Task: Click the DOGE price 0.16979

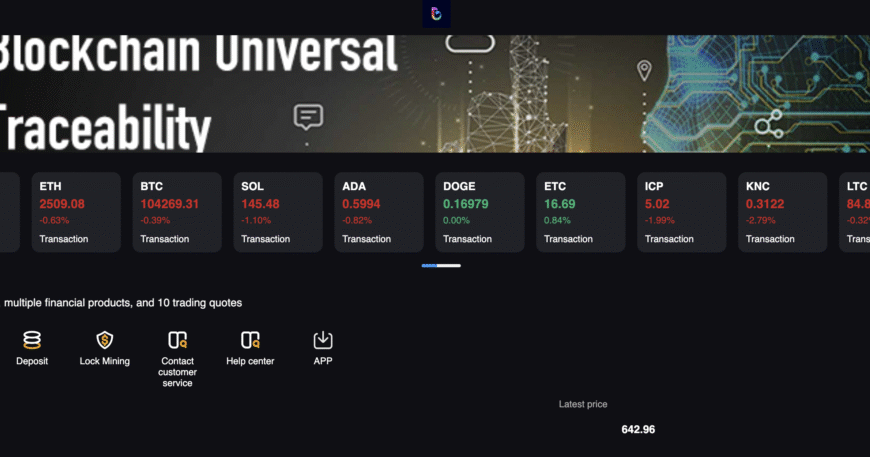Action: [x=466, y=204]
